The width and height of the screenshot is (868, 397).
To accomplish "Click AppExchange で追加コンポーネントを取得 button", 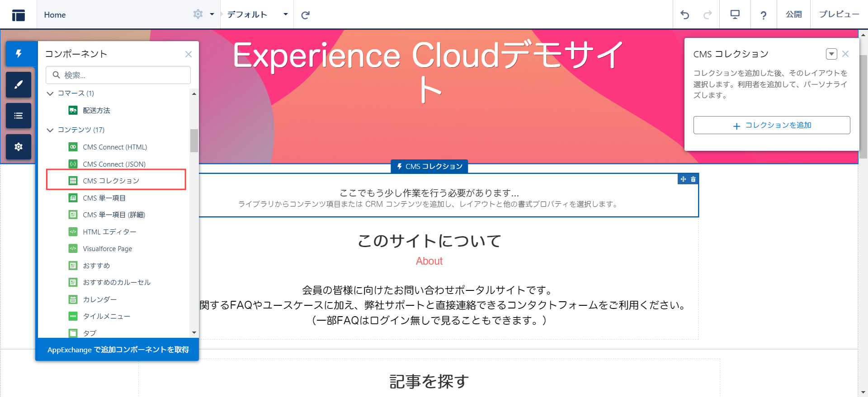I will coord(118,350).
